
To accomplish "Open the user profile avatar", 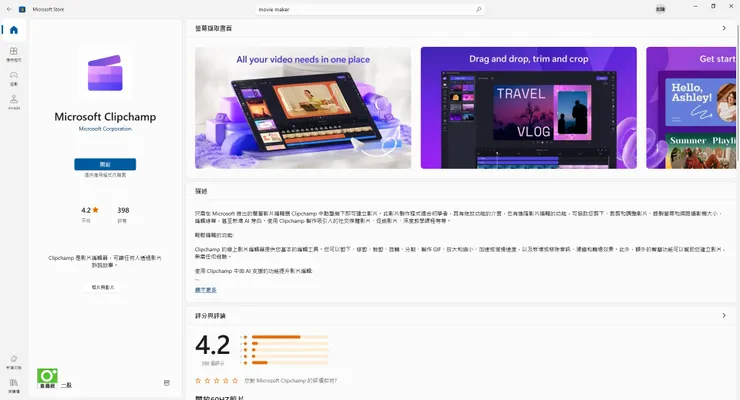I will click(x=660, y=9).
